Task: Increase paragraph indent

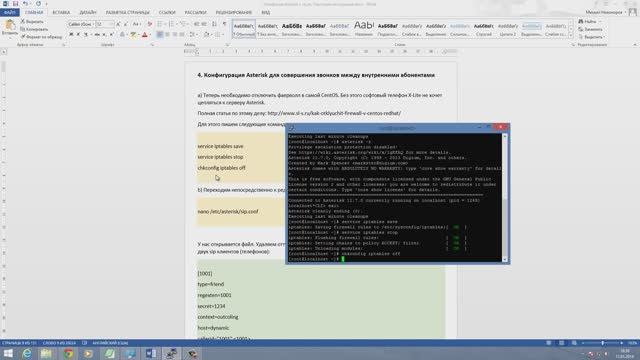Action: click(x=204, y=24)
